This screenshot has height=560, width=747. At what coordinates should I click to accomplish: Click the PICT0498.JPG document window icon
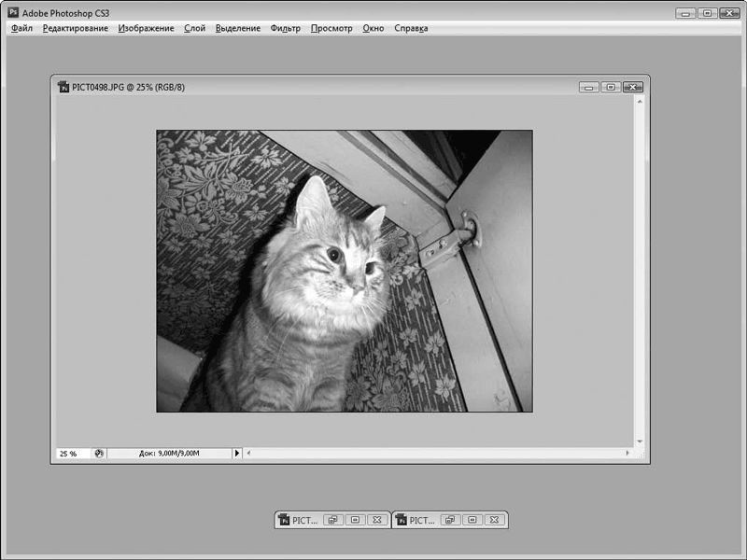(x=63, y=87)
